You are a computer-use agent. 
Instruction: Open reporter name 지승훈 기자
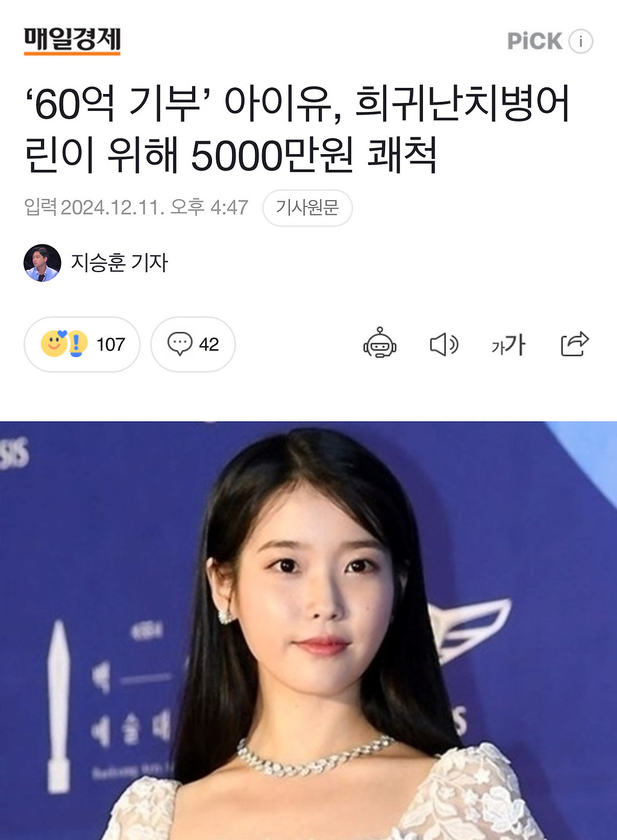click(119, 263)
